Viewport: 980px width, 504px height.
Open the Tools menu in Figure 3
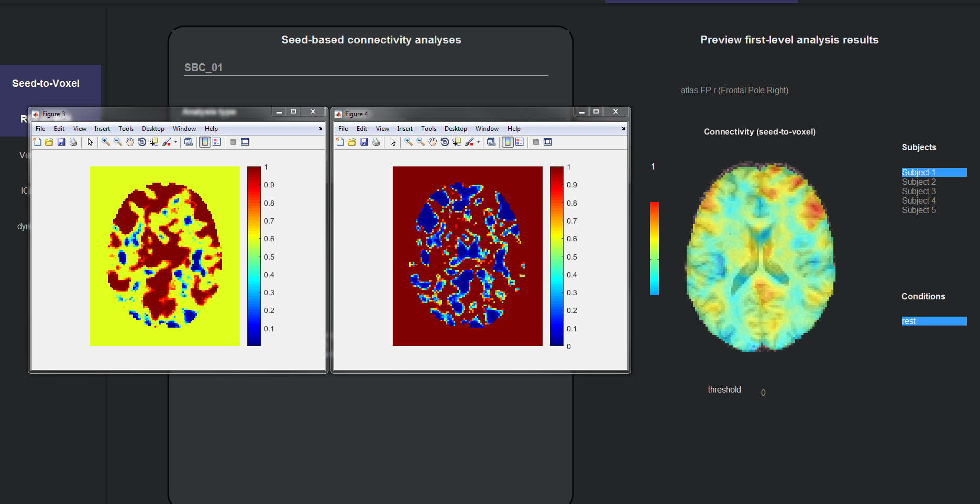[126, 129]
